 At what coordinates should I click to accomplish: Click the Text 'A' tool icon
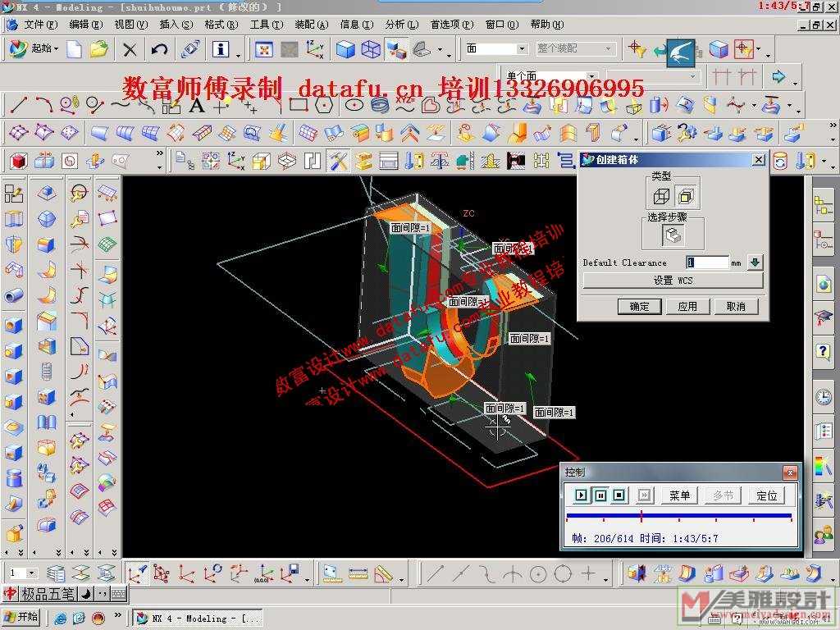click(x=197, y=106)
